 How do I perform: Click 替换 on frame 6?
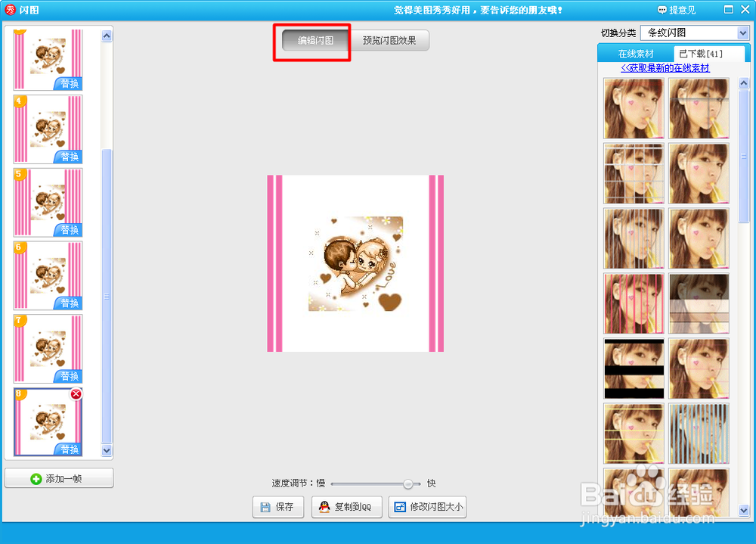69,303
